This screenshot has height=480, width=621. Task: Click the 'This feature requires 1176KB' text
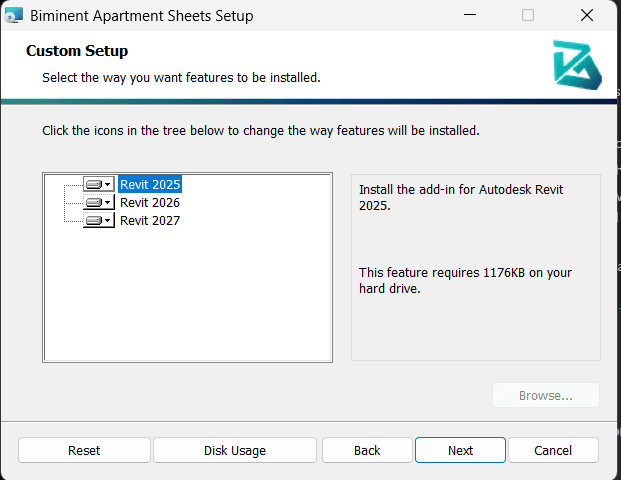click(465, 280)
